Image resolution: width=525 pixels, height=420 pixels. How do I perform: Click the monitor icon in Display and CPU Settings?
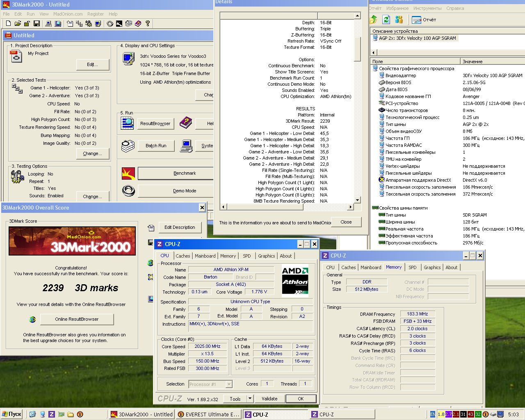[129, 59]
